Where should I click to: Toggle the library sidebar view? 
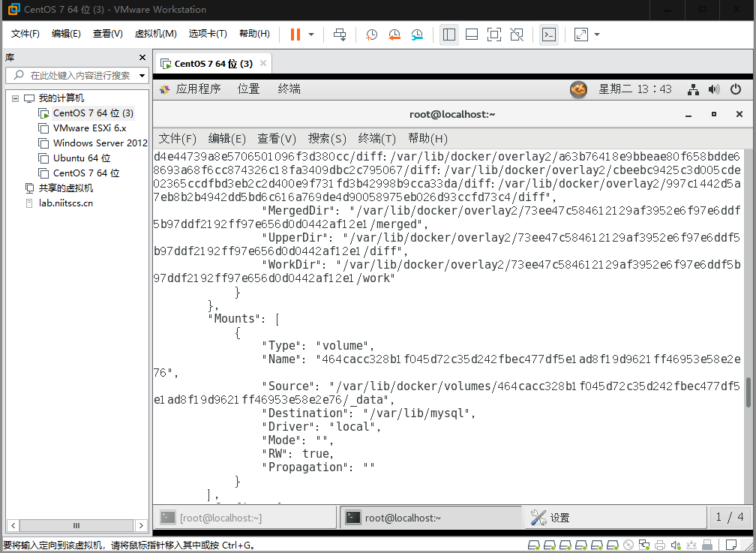448,35
